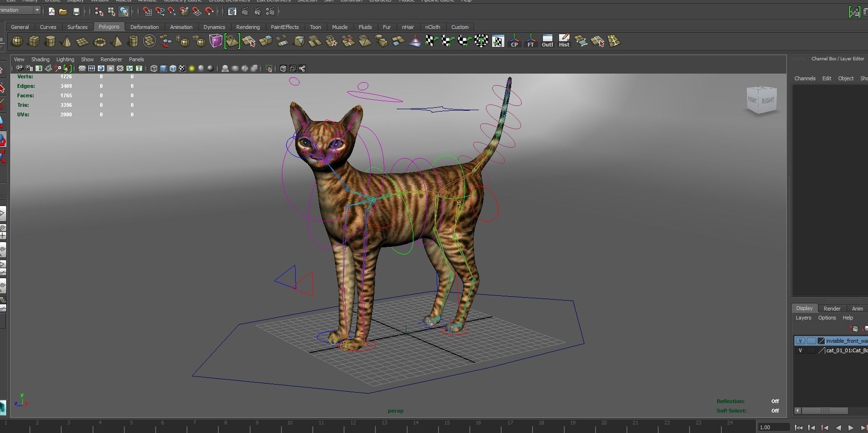Switch to the Anim layer tab

click(x=858, y=309)
